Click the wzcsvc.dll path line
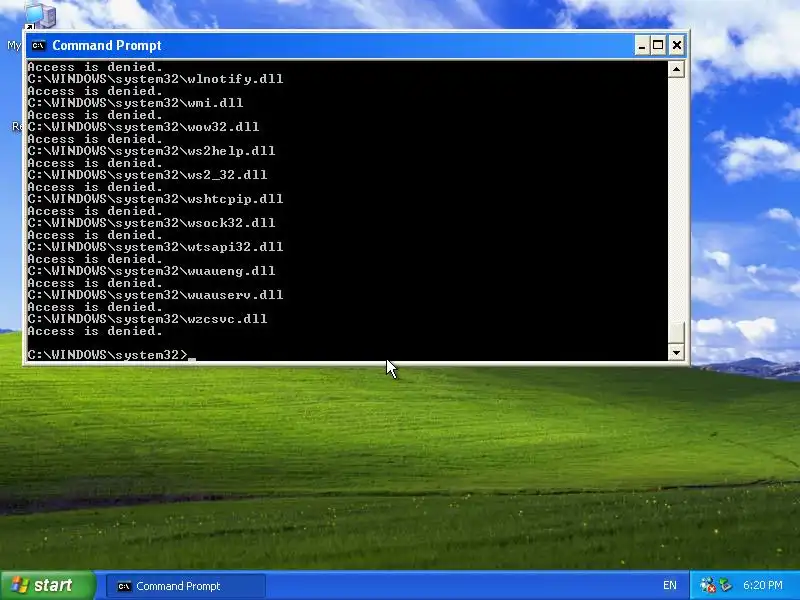 point(147,319)
